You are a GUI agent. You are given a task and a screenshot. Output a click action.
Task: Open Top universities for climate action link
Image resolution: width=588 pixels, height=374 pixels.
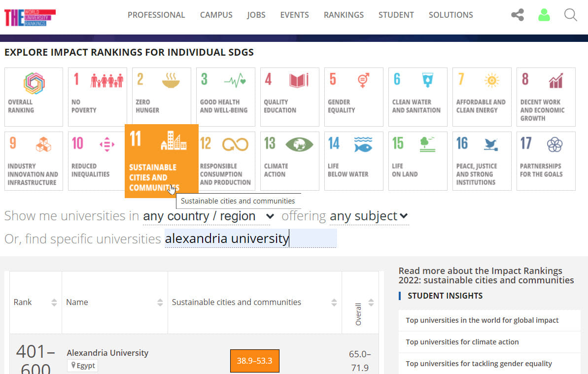click(x=462, y=342)
